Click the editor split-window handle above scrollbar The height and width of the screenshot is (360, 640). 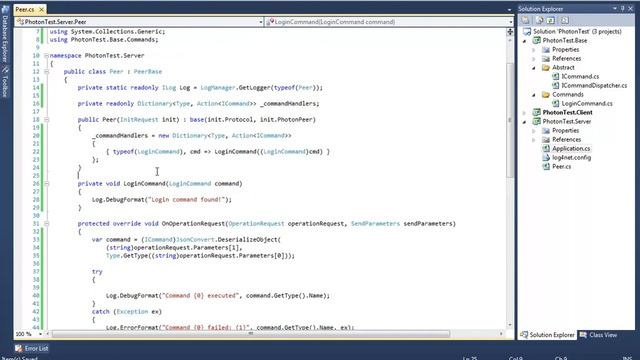pyautogui.click(x=510, y=32)
